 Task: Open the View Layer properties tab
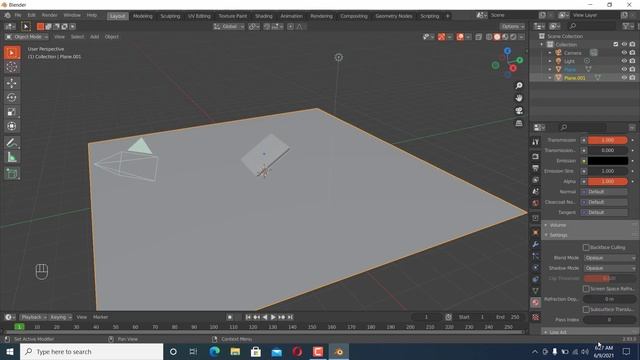[536, 180]
